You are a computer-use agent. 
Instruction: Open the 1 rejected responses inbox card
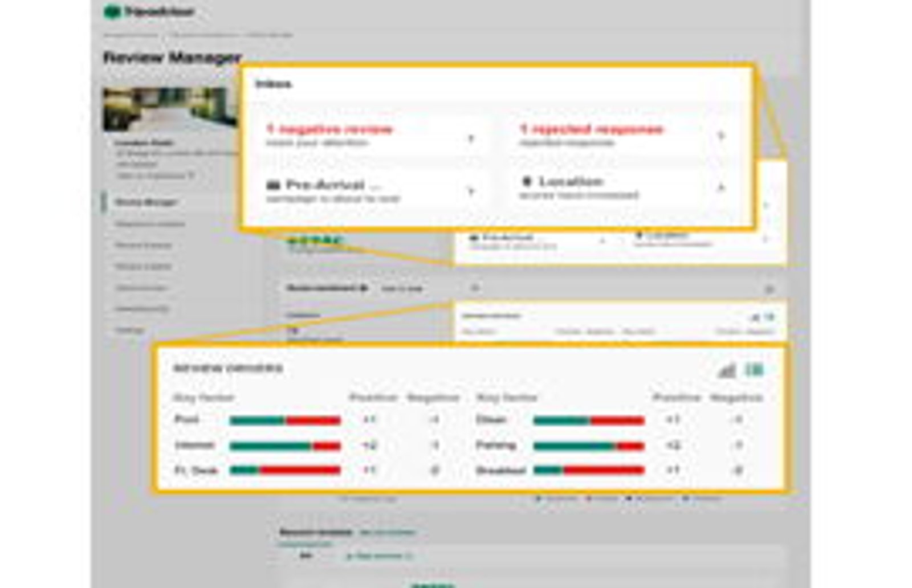click(x=624, y=136)
